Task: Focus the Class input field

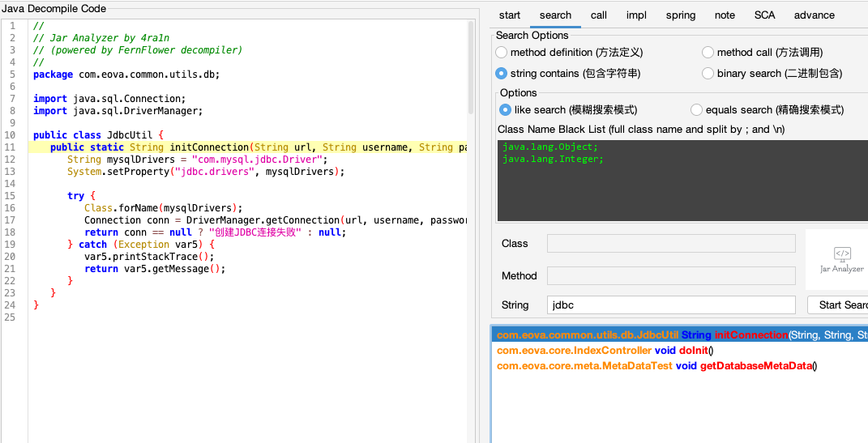Action: (671, 243)
